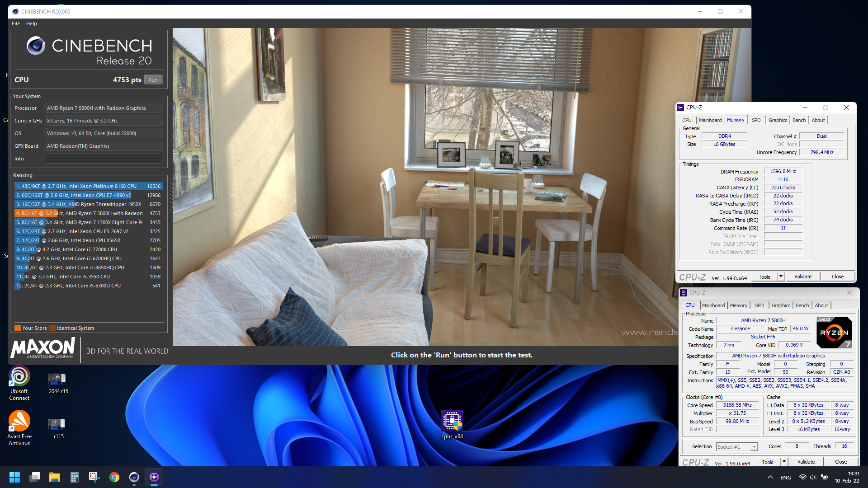The width and height of the screenshot is (868, 488).
Task: Click Validate in lower CPU-Z window
Action: pyautogui.click(x=806, y=462)
